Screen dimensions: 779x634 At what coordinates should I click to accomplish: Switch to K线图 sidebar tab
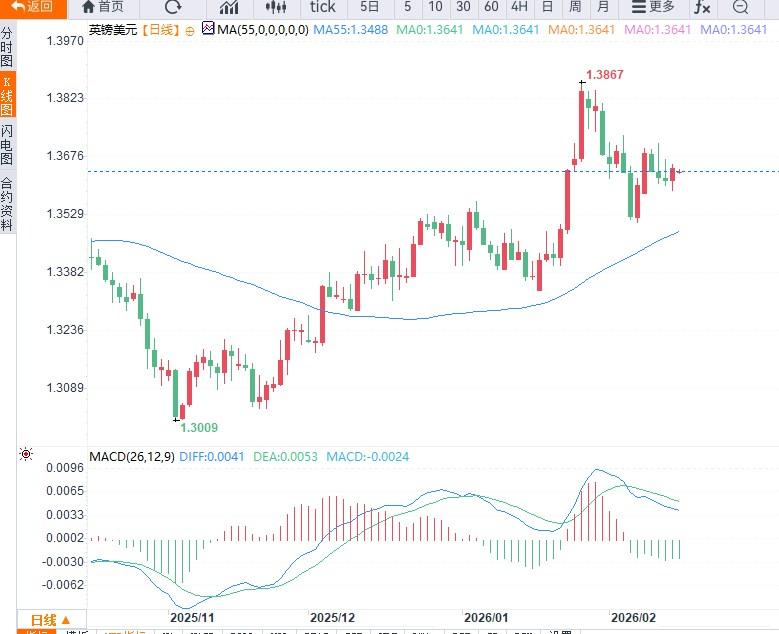tap(7, 95)
